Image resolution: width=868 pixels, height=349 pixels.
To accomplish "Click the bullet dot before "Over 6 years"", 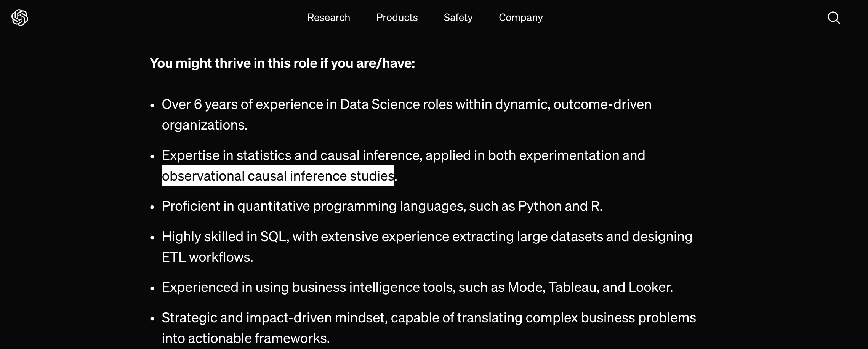I will click(x=152, y=105).
